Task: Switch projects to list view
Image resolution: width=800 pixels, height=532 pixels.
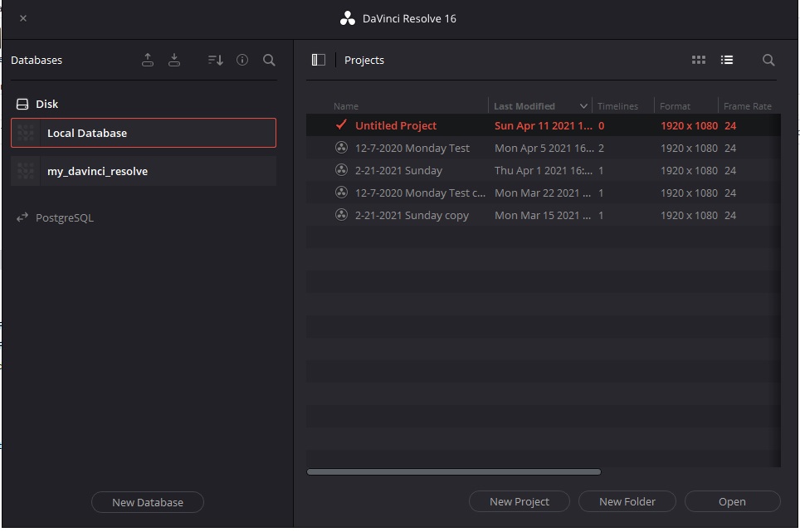Action: 726,61
